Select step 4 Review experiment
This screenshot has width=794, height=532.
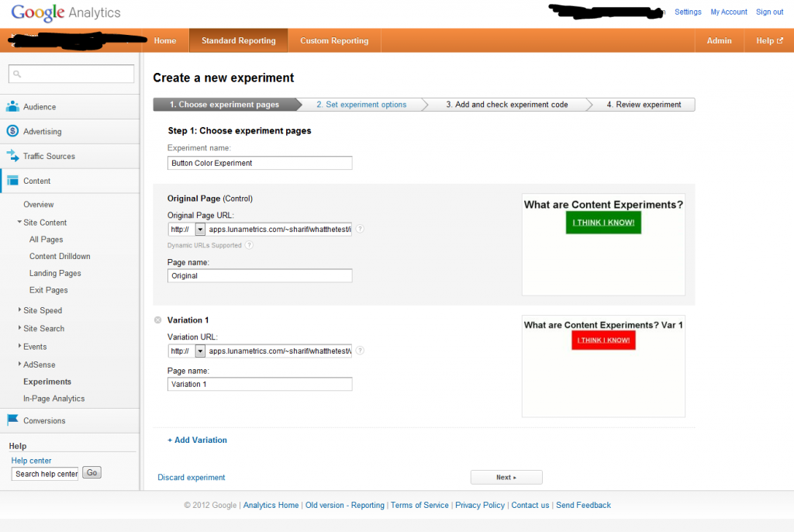pos(644,105)
